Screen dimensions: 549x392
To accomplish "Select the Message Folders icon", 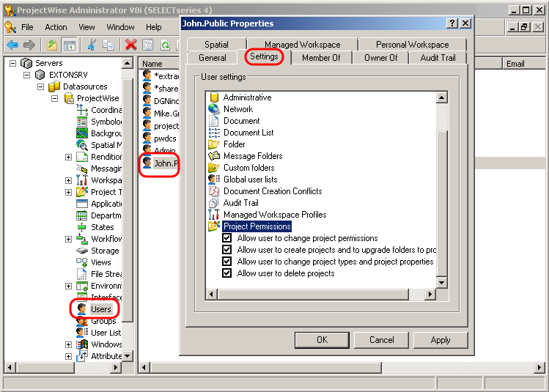I will click(x=214, y=156).
